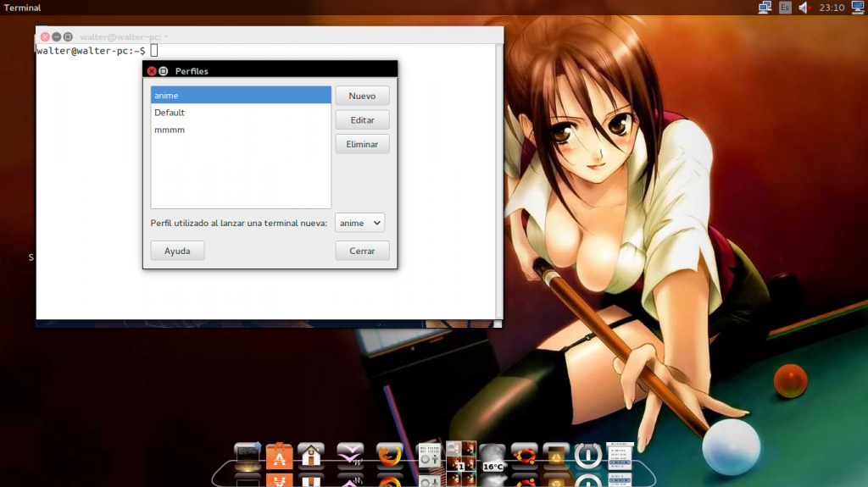The width and height of the screenshot is (868, 487).
Task: Click the Cerrar button
Action: pyautogui.click(x=362, y=251)
